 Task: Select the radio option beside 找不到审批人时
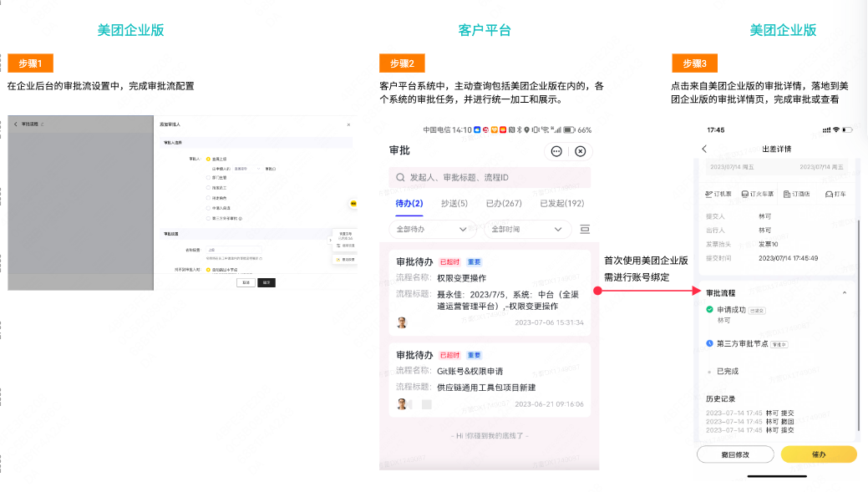[208, 270]
